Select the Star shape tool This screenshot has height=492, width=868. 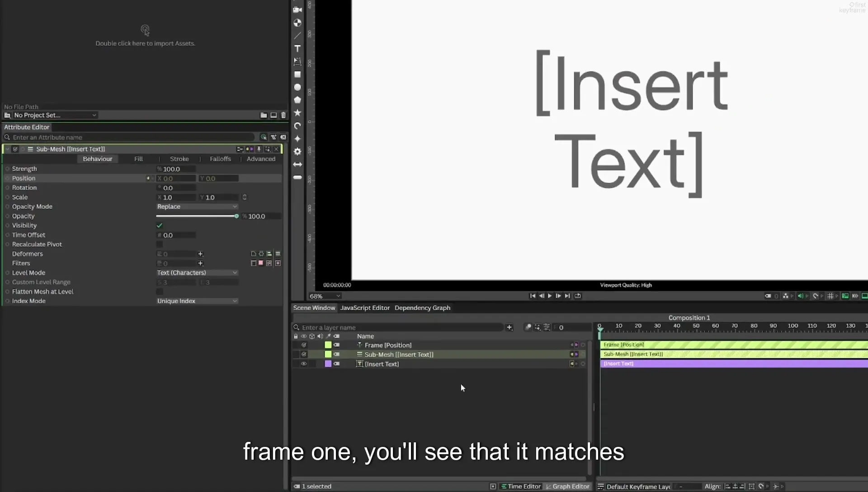(297, 113)
